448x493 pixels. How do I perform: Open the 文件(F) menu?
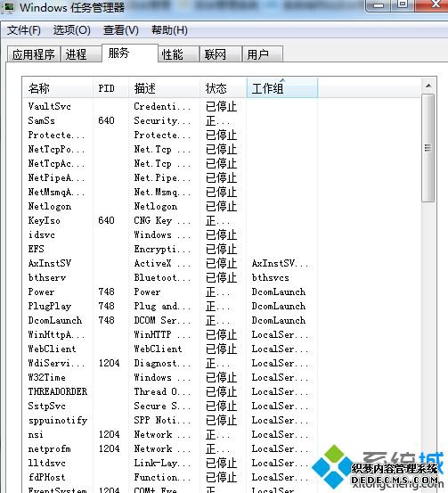pyautogui.click(x=24, y=30)
